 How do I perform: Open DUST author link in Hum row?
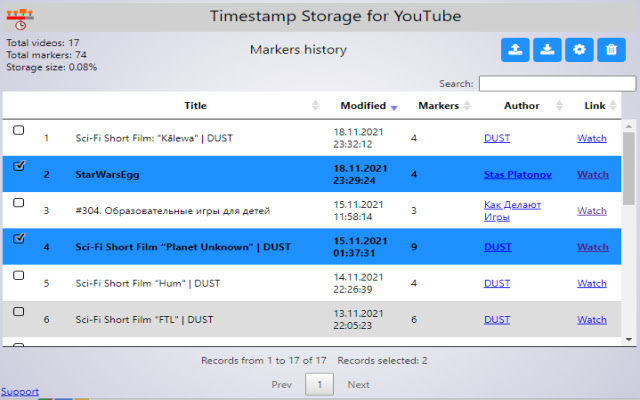pos(497,283)
